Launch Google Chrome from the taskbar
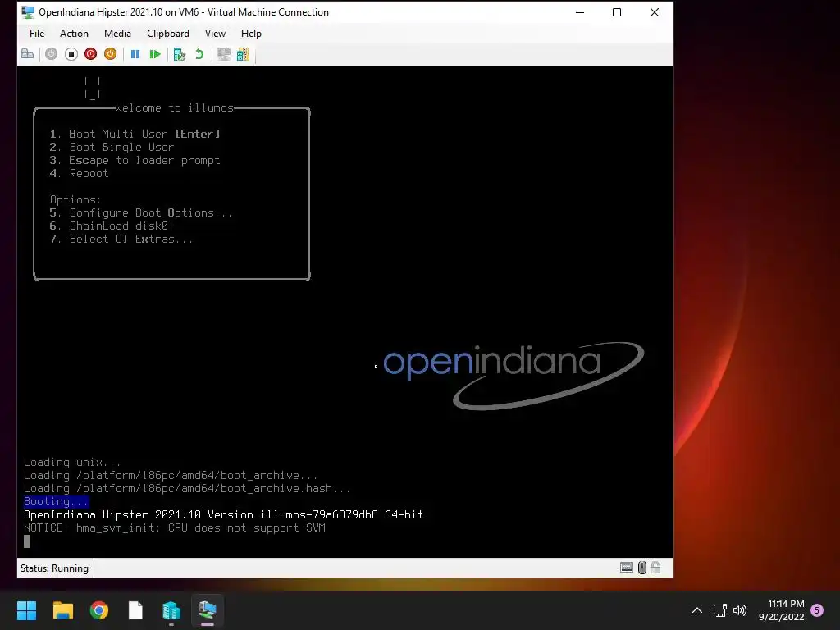 pyautogui.click(x=99, y=610)
